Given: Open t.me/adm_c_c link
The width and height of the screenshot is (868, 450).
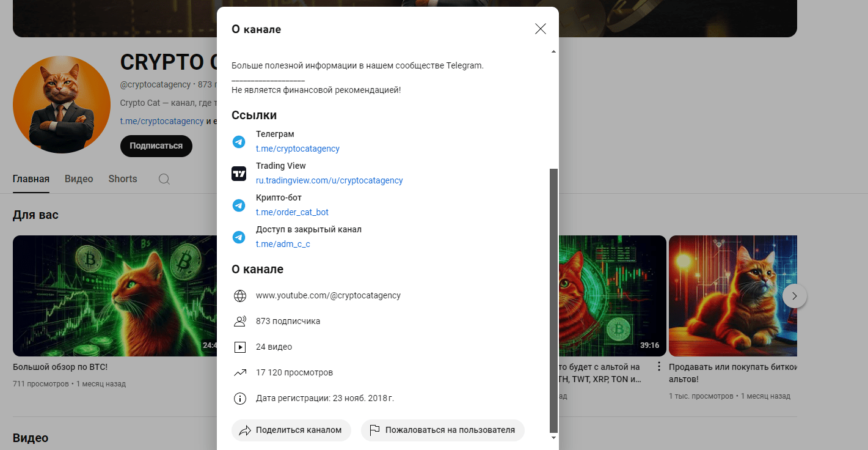Looking at the screenshot, I should pos(283,244).
